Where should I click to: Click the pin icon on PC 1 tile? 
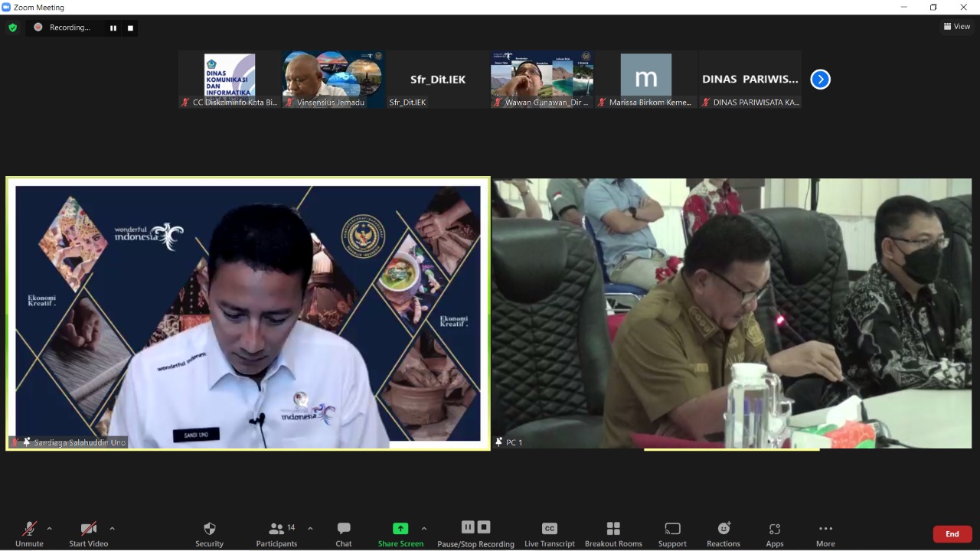(499, 442)
